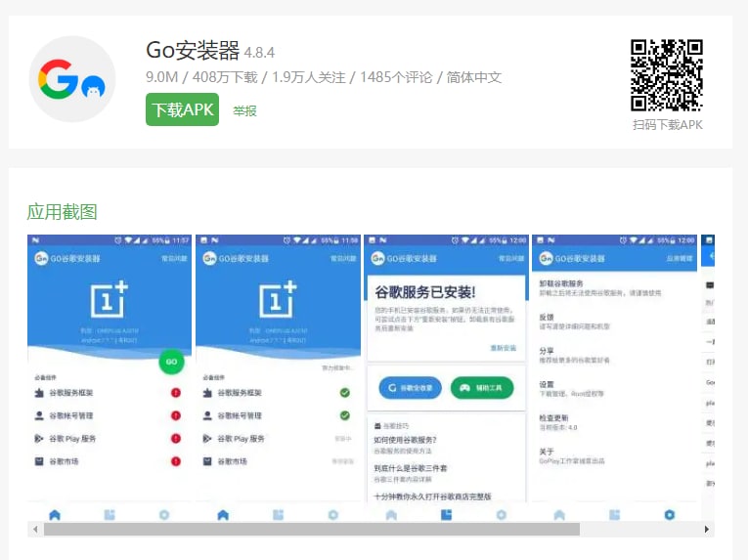Image resolution: width=748 pixels, height=560 pixels.
Task: Click the screenshot gallery scroll left arrow
Action: point(35,529)
